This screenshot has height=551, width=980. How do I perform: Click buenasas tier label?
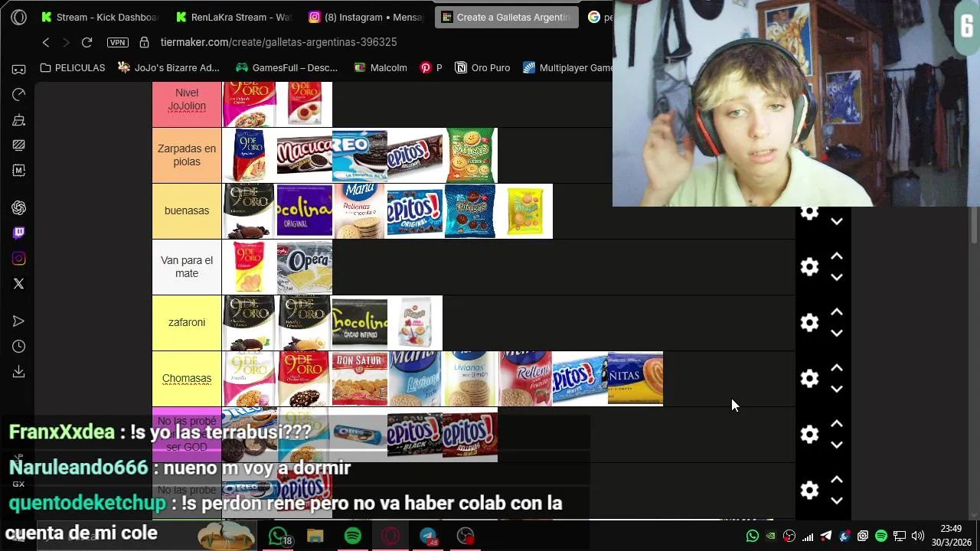point(187,210)
